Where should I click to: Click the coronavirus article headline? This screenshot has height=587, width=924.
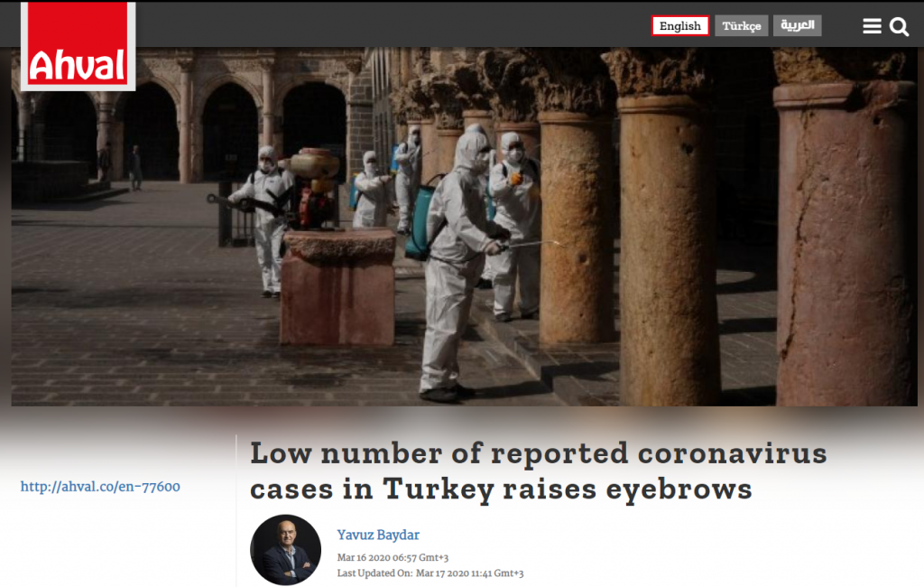point(538,471)
